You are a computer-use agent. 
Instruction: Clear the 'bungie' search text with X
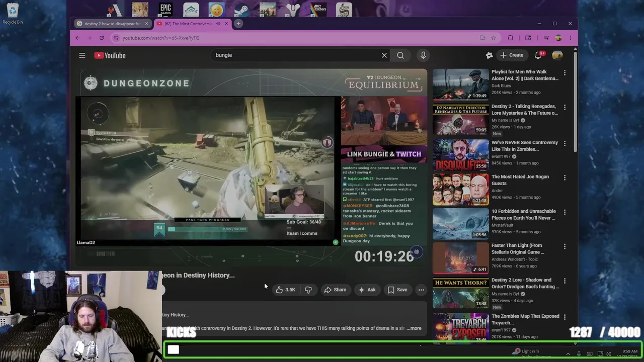pyautogui.click(x=384, y=55)
